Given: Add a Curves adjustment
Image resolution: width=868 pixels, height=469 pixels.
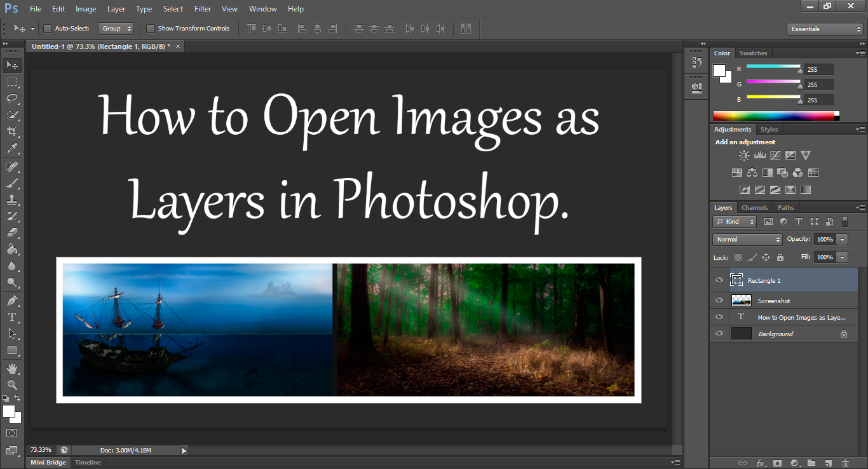Looking at the screenshot, I should click(x=775, y=155).
